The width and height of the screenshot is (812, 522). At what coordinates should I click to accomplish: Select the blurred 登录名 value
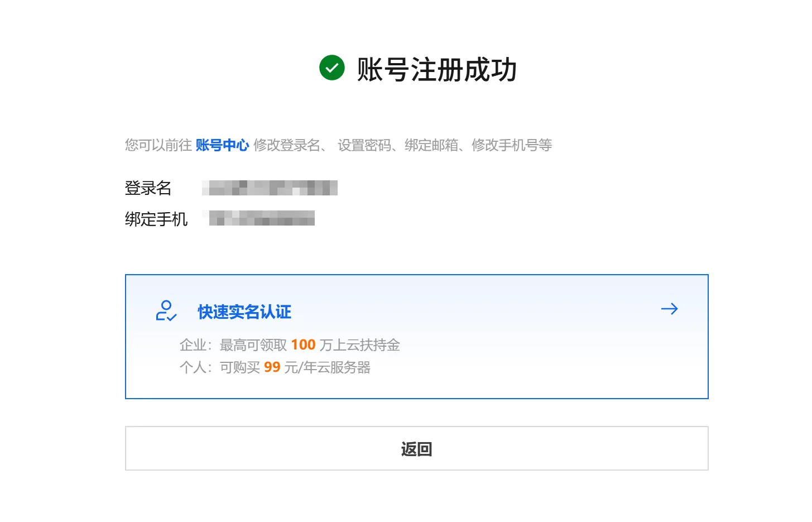[270, 188]
